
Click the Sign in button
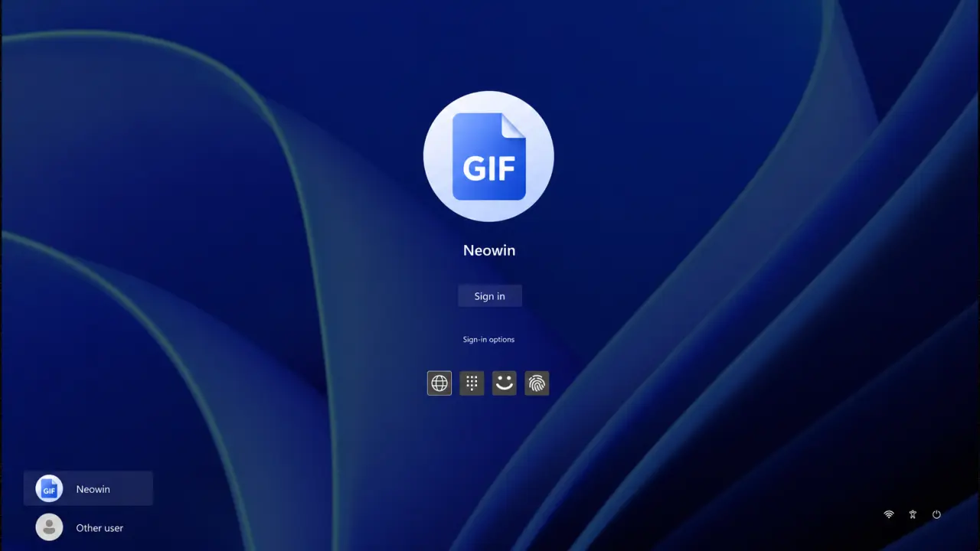coord(490,296)
